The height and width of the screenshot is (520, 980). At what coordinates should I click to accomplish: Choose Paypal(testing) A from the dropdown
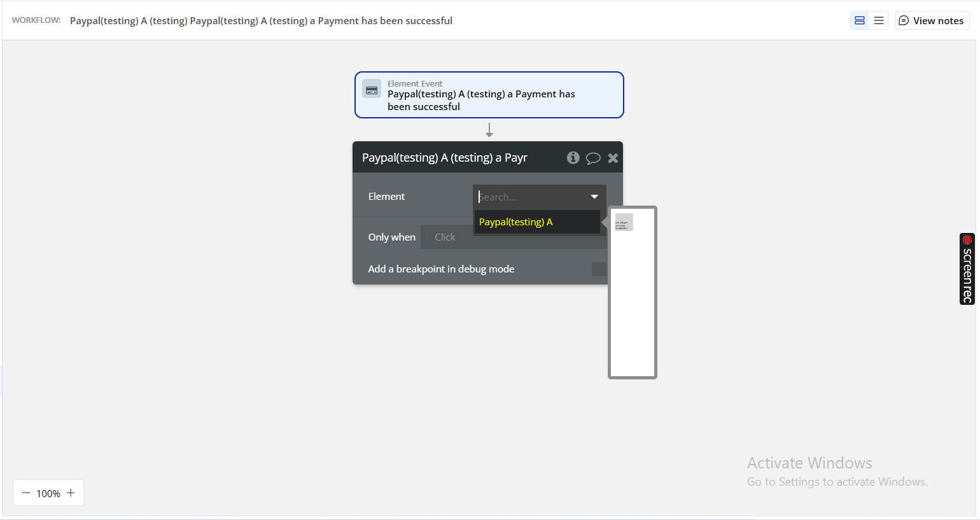[x=537, y=222]
